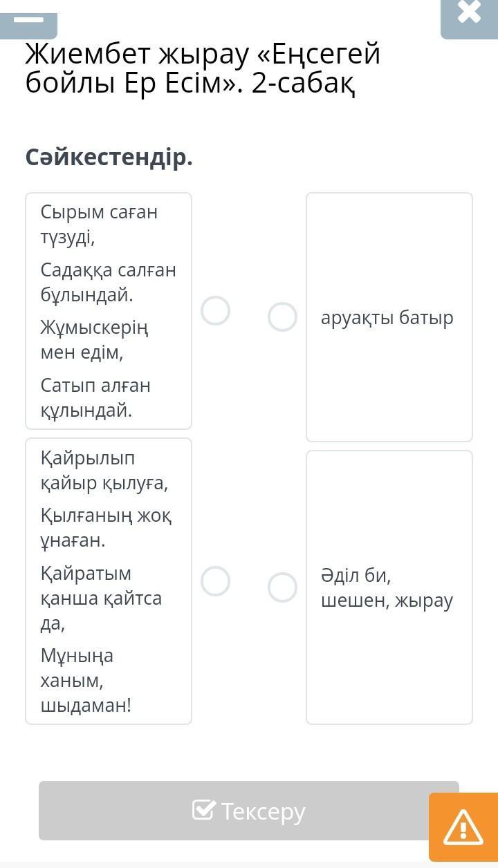
Task: Click the Тексеру button label
Action: pos(263,811)
